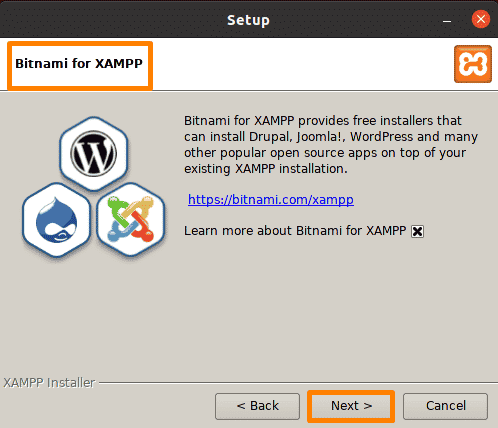Abort the installation with the Cancel button
Viewport: 498px width, 428px height.
tap(445, 406)
